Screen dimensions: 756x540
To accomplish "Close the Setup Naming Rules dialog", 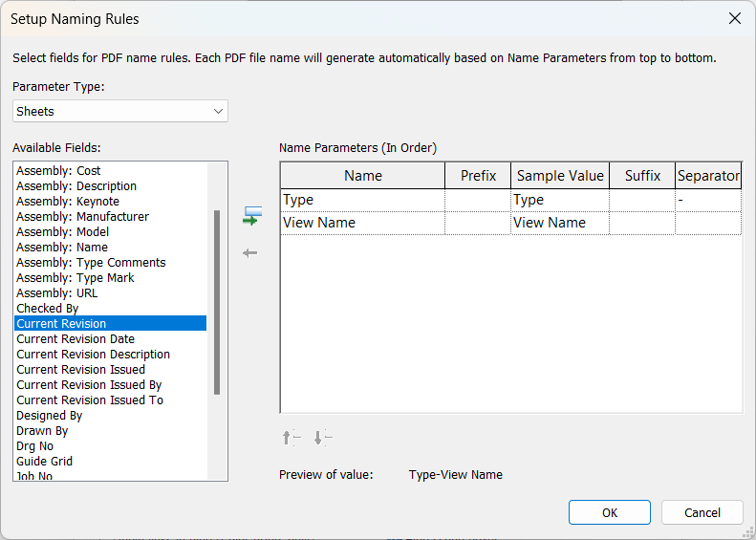I will [735, 18].
